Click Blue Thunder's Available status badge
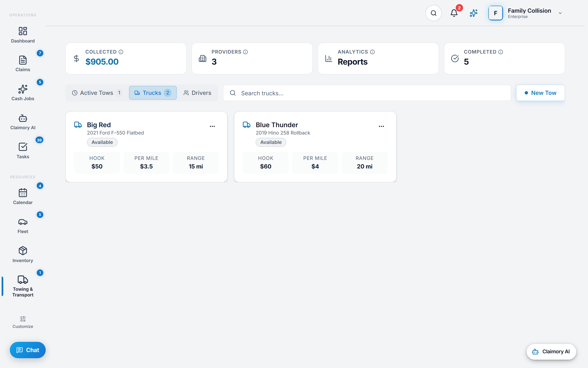The width and height of the screenshot is (588, 368). click(271, 142)
